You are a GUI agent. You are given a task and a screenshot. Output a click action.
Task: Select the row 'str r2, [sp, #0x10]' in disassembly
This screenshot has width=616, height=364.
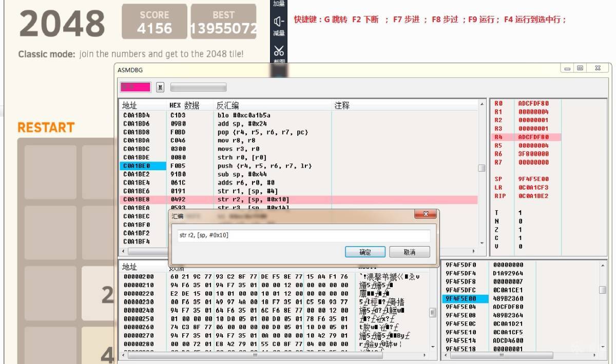tap(299, 199)
